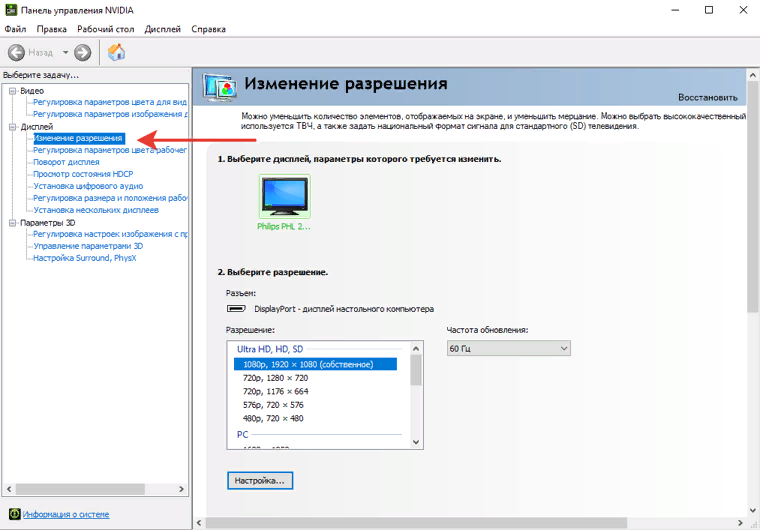This screenshot has width=760, height=530.
Task: Click task tree horizontal scroll right arrow
Action: (x=181, y=489)
